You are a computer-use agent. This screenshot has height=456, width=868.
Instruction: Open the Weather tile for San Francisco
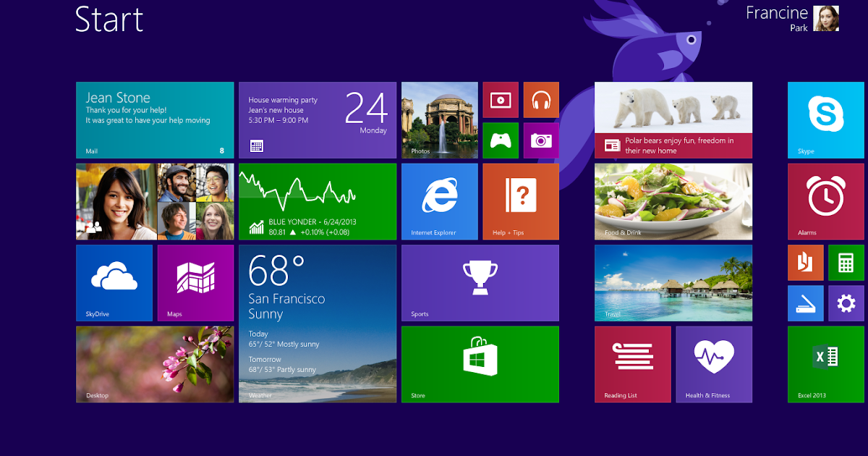pyautogui.click(x=318, y=324)
